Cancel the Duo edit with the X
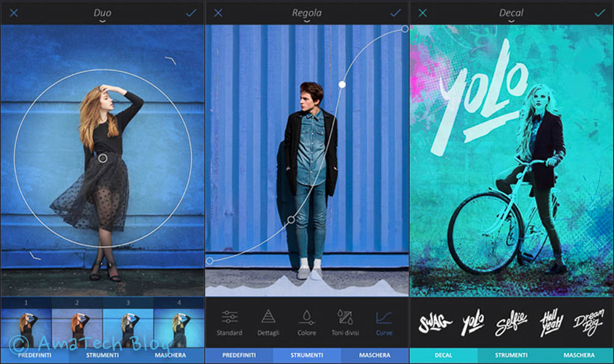 tap(14, 13)
